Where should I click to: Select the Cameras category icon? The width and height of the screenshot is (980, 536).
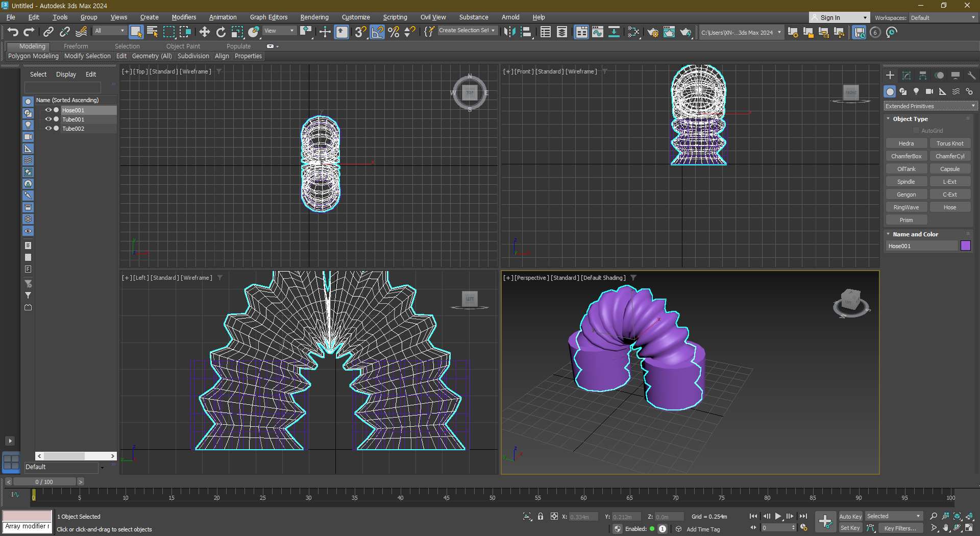929,91
